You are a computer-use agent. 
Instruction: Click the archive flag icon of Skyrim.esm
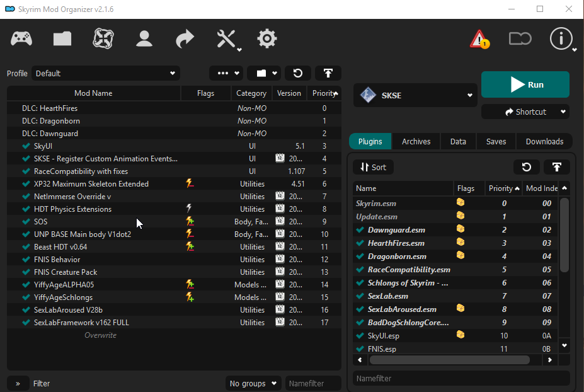[461, 202]
